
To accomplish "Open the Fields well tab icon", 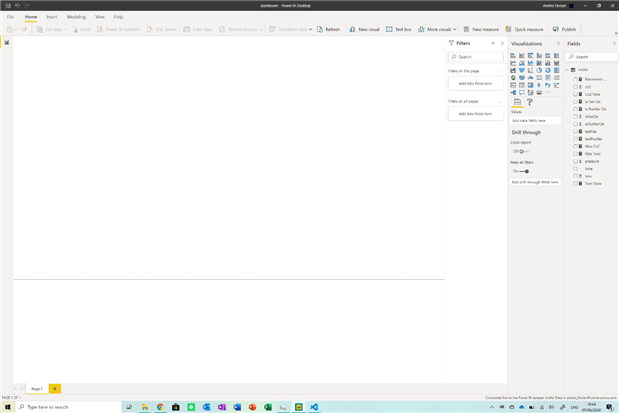I will coord(517,102).
